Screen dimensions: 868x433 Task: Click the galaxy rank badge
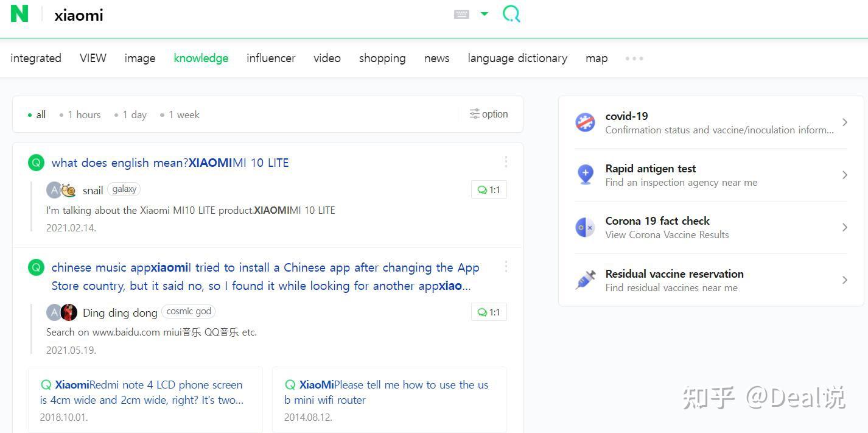pyautogui.click(x=124, y=189)
